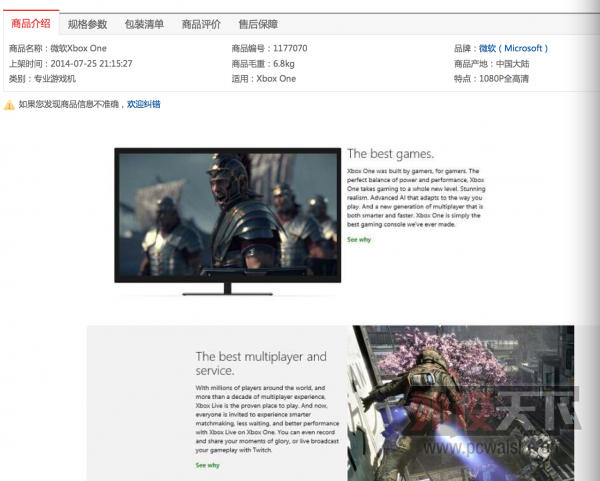Select the 售后保障 tab

258,24
